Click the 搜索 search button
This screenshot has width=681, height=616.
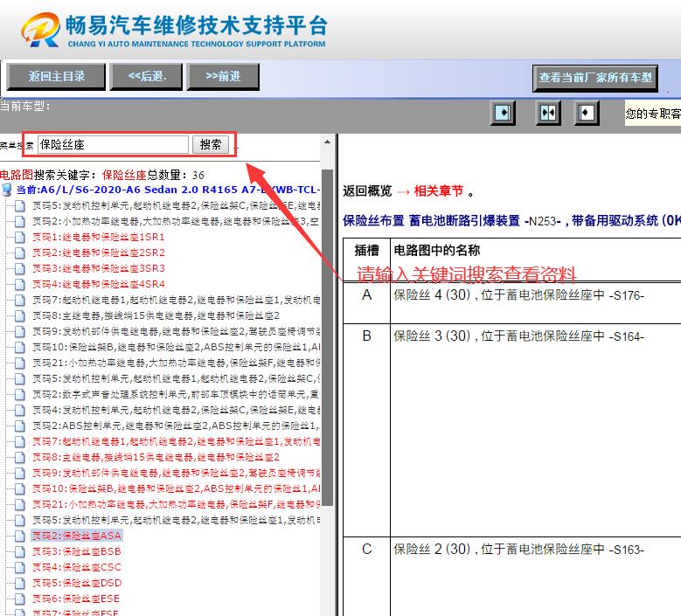(211, 144)
